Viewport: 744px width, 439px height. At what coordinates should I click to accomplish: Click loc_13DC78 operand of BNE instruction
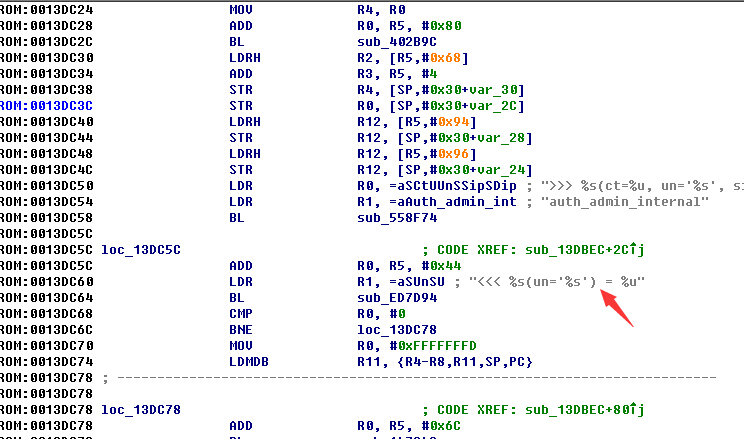click(397, 330)
